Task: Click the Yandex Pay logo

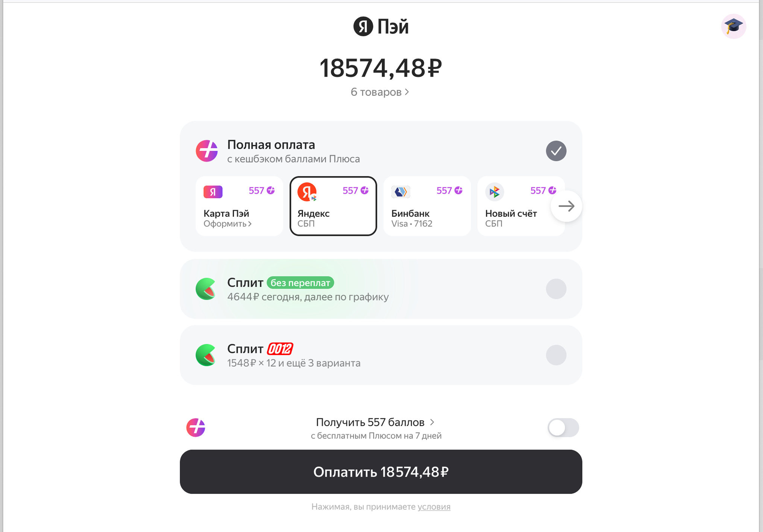Action: coord(381,26)
